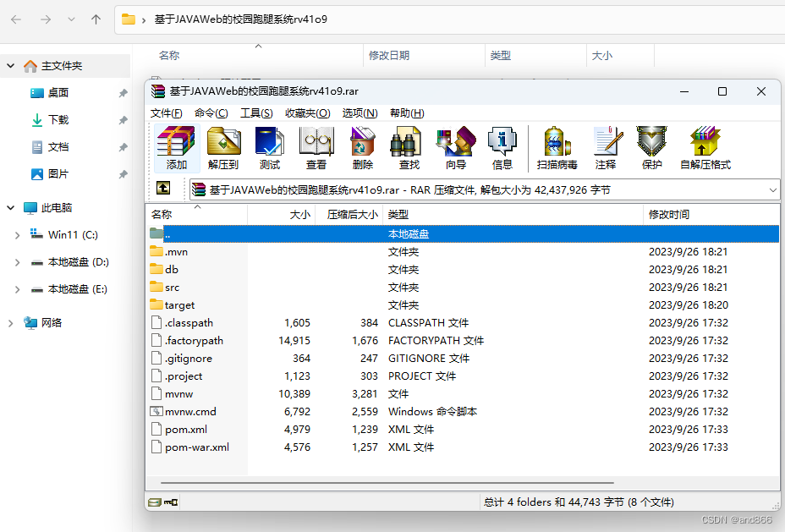The height and width of the screenshot is (532, 785).
Task: Select the pom-war.xml file
Action: [463, 447]
